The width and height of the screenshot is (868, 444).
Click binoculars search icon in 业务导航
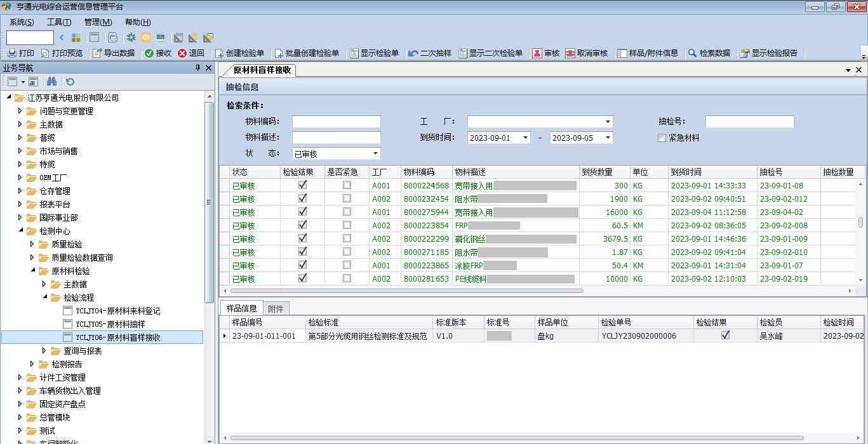click(52, 82)
